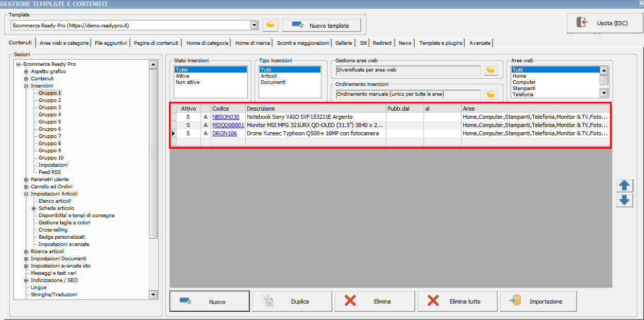
Task: Click Nuovo button at bottom
Action: 210,301
